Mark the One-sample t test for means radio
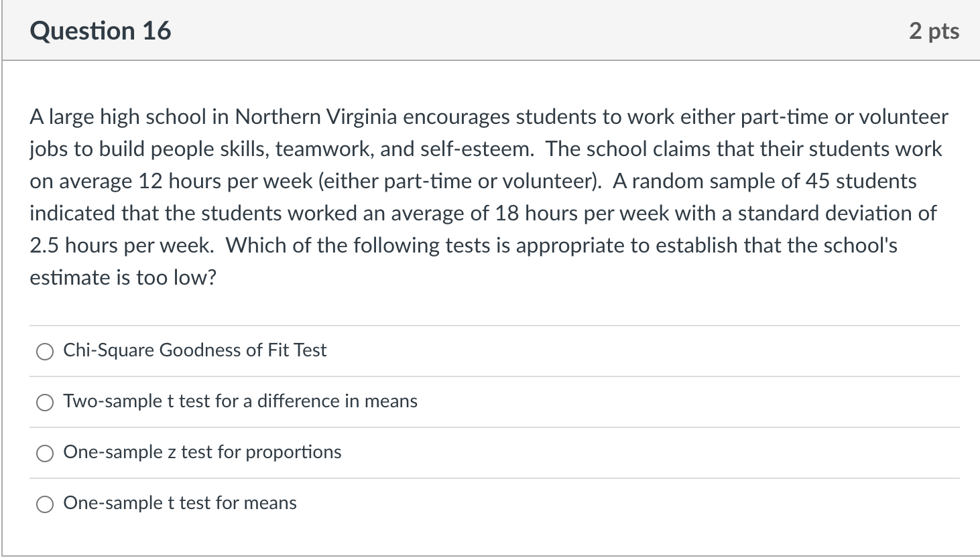 (x=45, y=504)
